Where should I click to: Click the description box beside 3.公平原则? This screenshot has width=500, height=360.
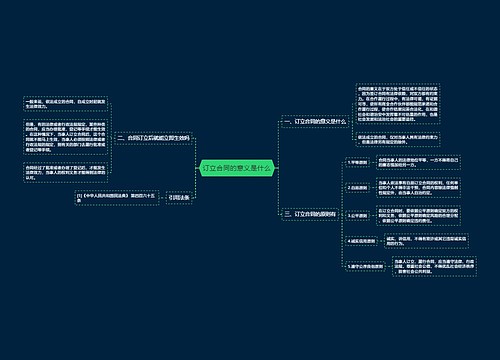point(418,216)
